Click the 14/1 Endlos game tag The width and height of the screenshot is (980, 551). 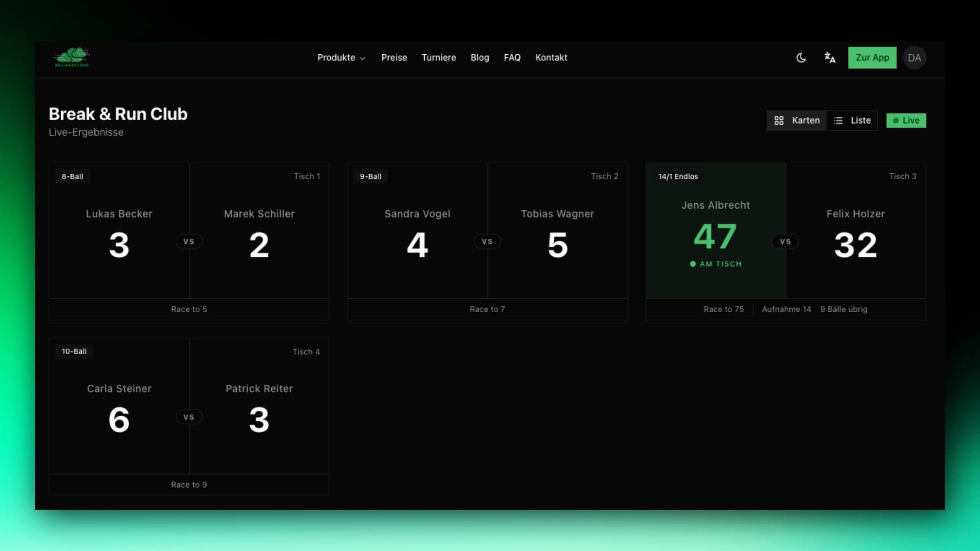[x=678, y=176]
